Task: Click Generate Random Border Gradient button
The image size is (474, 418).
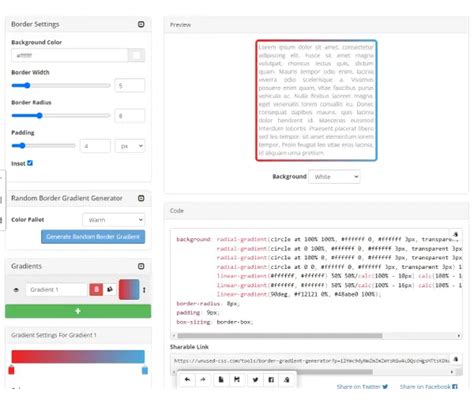Action: pos(93,237)
